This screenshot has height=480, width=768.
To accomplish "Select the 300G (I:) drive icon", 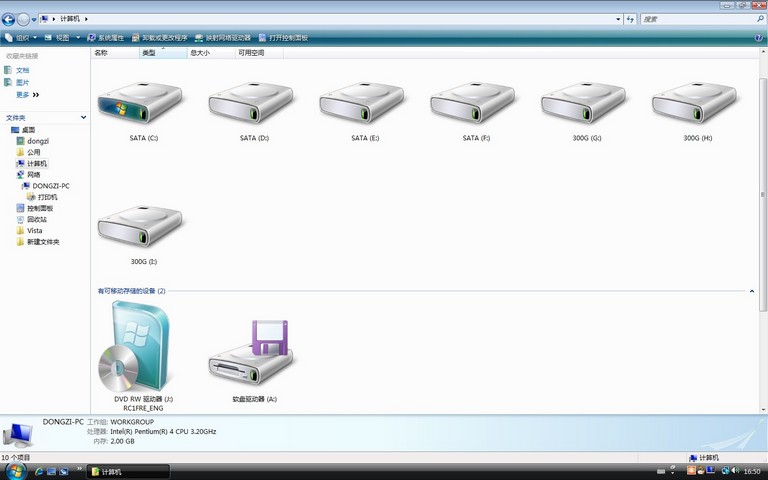I will coord(141,226).
